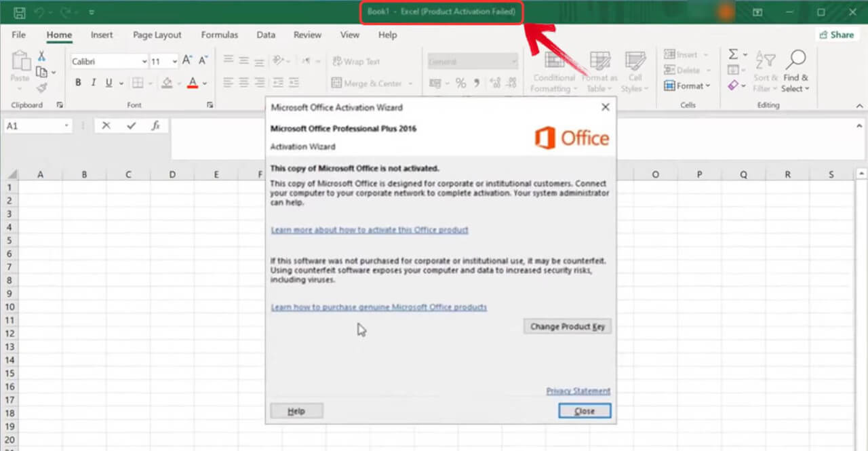Toggle bold formatting
868x451 pixels.
(78, 83)
